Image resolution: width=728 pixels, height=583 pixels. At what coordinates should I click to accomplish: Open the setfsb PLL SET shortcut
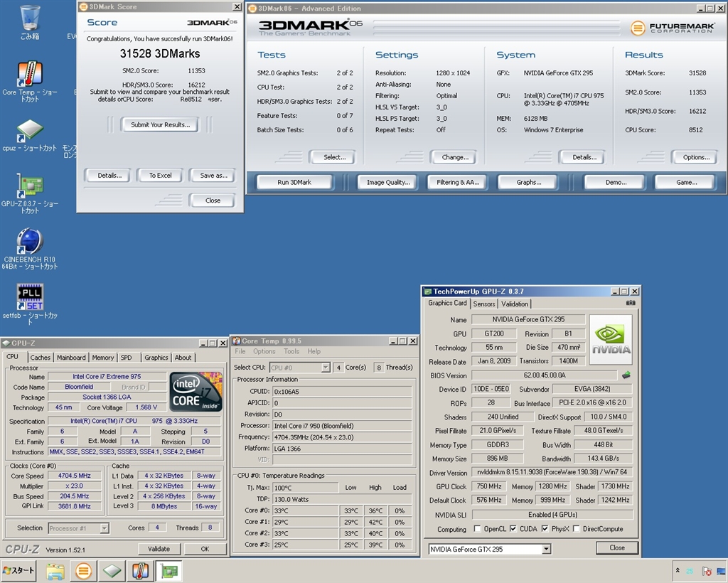29,297
